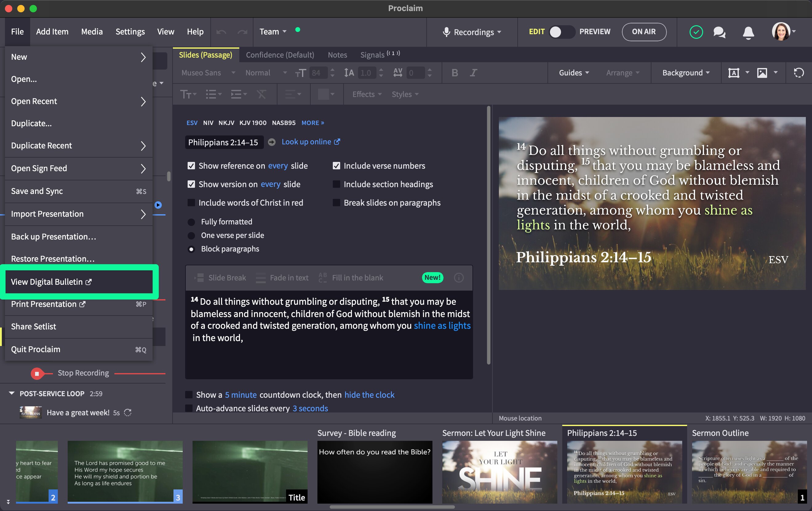Select the NIV Bible version

click(x=208, y=123)
